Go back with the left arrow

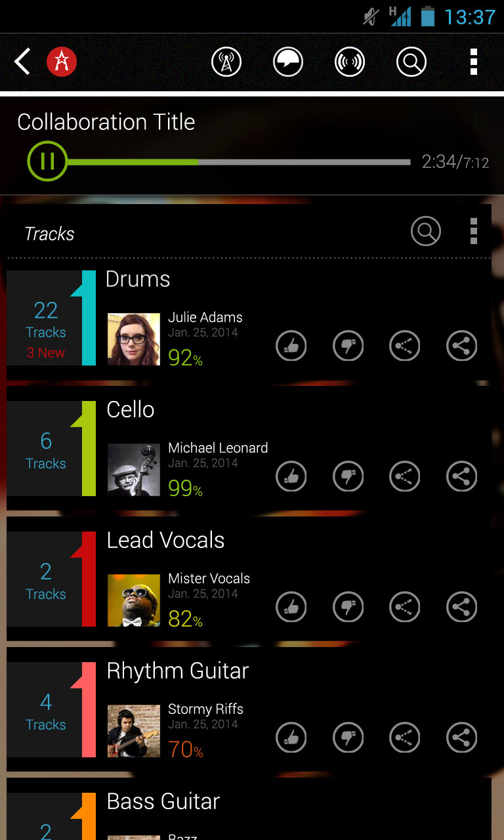pyautogui.click(x=22, y=62)
